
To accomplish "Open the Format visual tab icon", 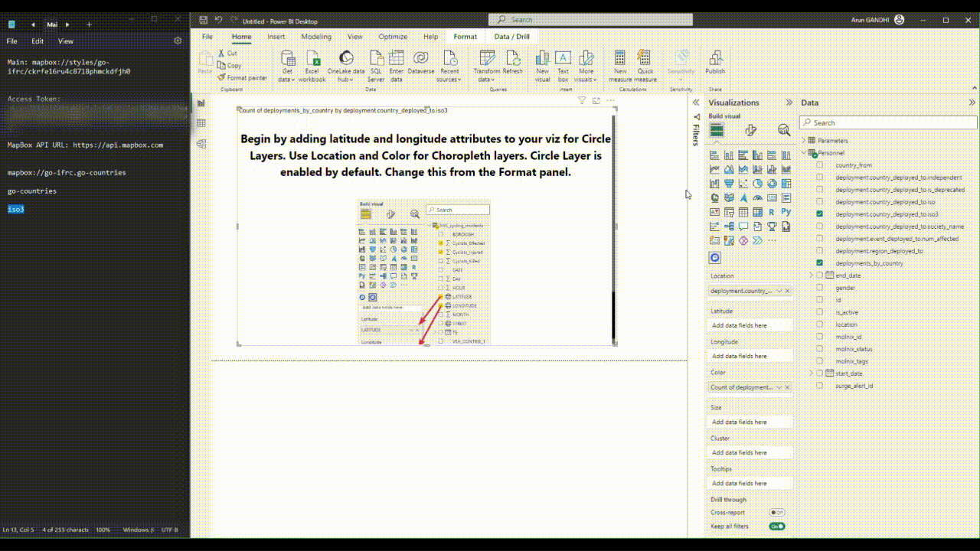I will [750, 130].
